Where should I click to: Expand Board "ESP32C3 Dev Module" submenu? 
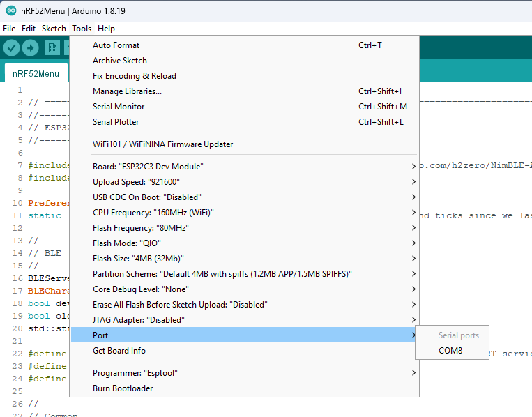click(x=244, y=167)
